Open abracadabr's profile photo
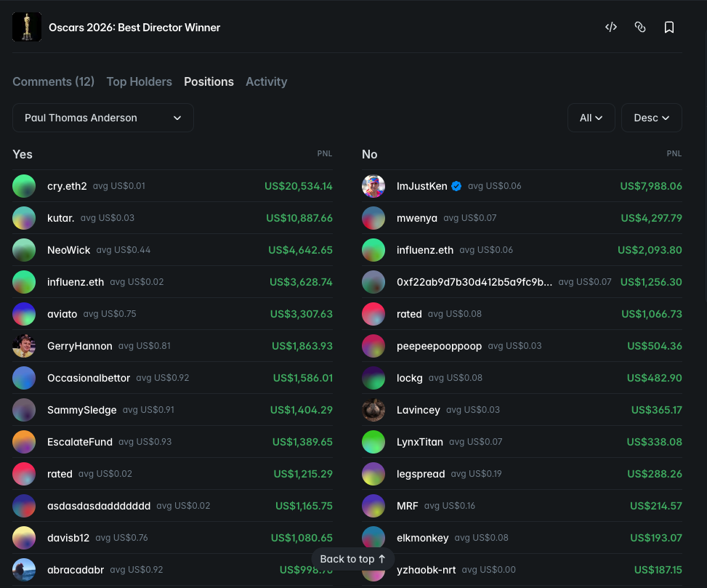 pyautogui.click(x=24, y=571)
